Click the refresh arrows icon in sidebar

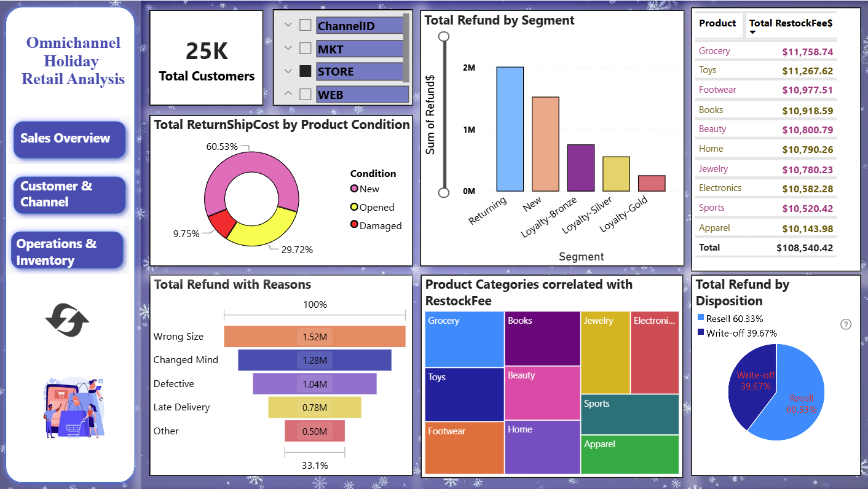68,319
